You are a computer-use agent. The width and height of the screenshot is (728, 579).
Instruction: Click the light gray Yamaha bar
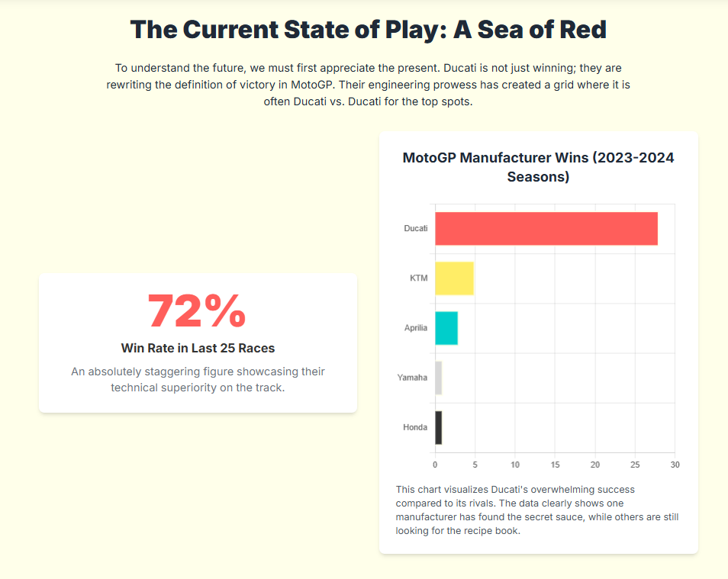[438, 378]
